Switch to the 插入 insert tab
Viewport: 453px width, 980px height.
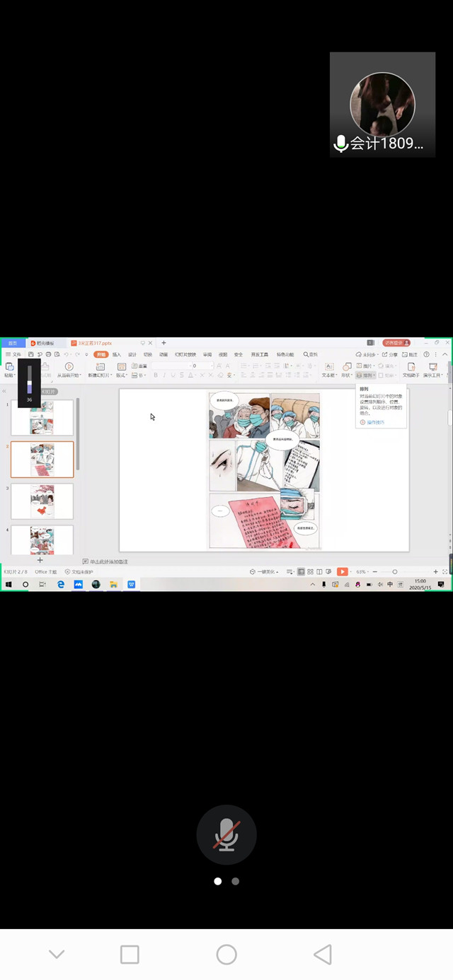[117, 354]
